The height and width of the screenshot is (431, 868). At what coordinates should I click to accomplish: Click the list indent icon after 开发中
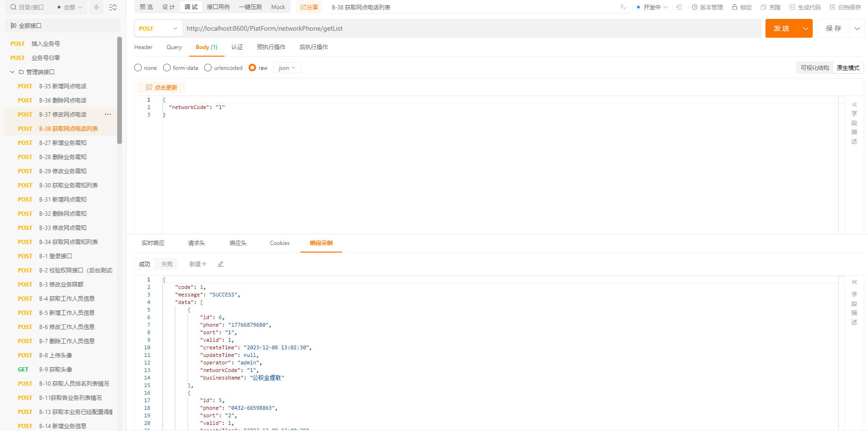click(x=679, y=7)
